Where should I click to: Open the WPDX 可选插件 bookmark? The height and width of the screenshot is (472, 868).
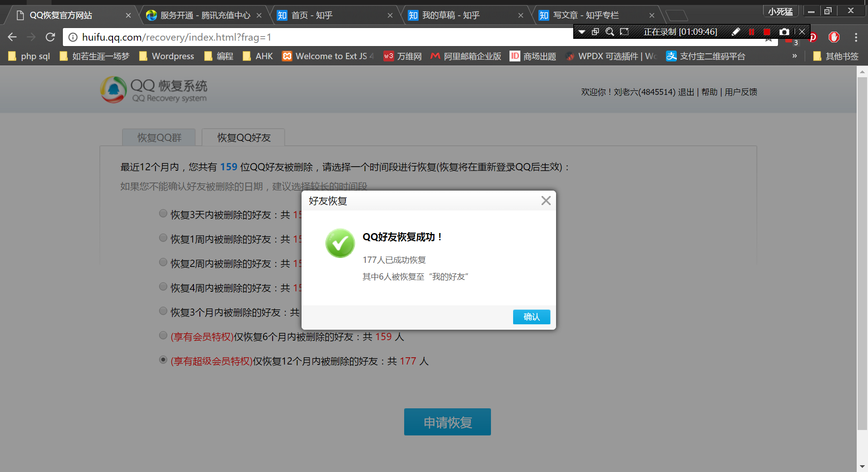[x=611, y=56]
